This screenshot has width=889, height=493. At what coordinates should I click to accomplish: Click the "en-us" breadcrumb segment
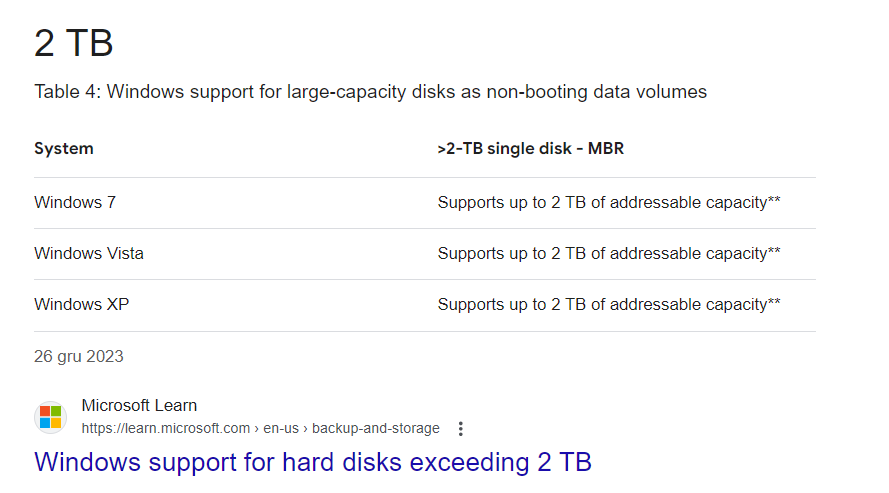281,428
